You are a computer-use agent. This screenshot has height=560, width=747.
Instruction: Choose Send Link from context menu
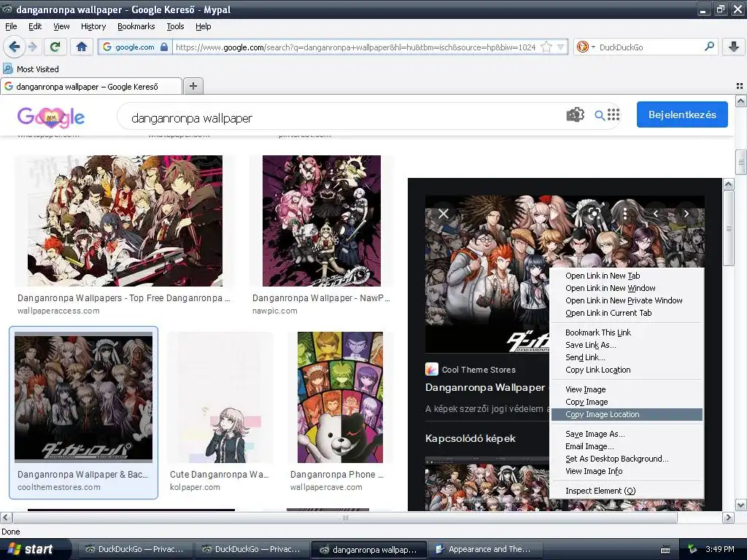tap(627, 357)
